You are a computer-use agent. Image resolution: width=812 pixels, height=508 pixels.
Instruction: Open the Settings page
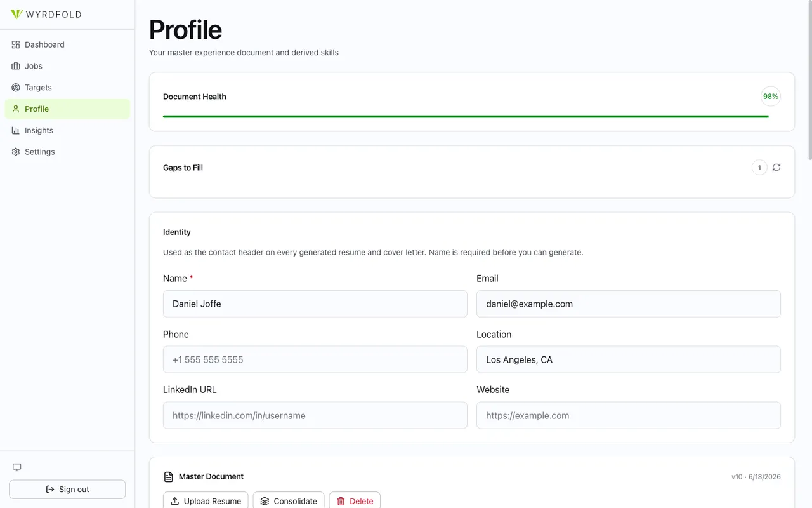pos(67,152)
